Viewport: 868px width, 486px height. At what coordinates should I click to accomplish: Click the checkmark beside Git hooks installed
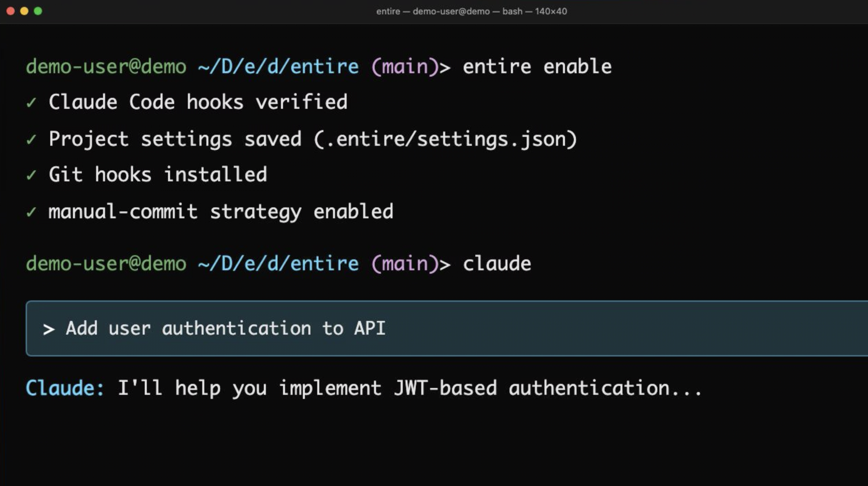(31, 175)
